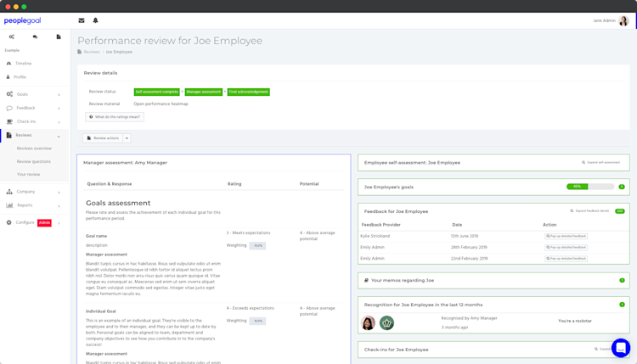
Task: Open Your review submenu item
Action: coord(28,175)
